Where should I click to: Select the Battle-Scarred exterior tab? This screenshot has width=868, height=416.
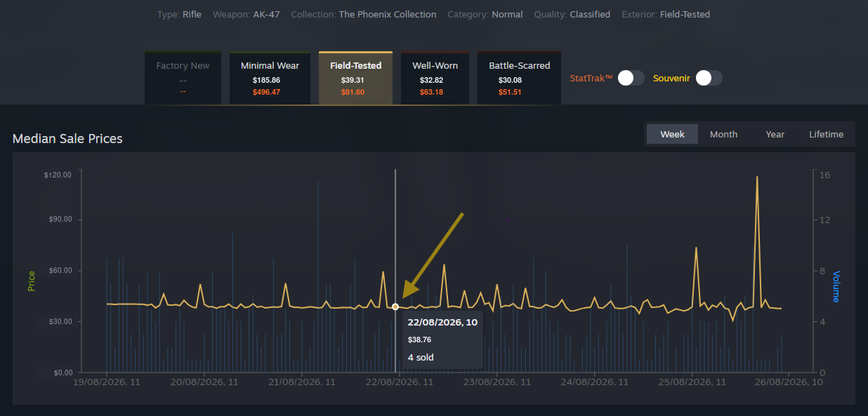(519, 78)
